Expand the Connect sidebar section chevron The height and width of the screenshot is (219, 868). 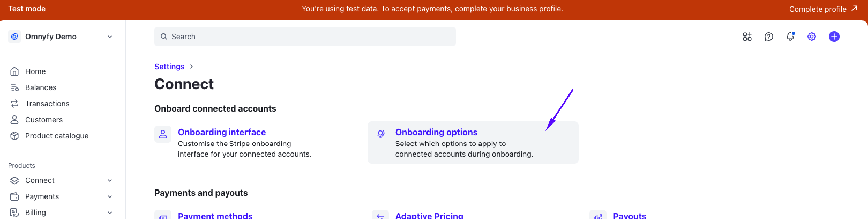click(x=110, y=180)
